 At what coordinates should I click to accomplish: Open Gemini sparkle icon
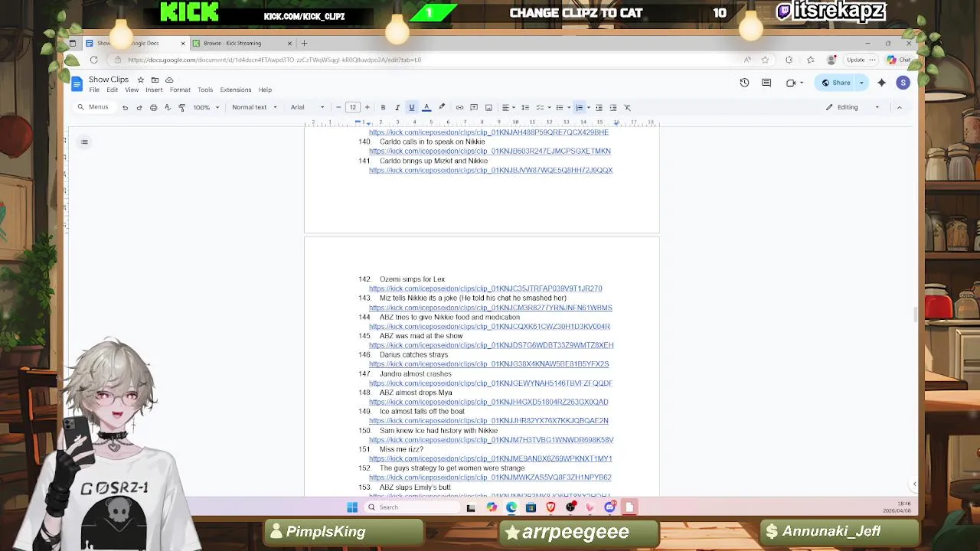click(881, 83)
